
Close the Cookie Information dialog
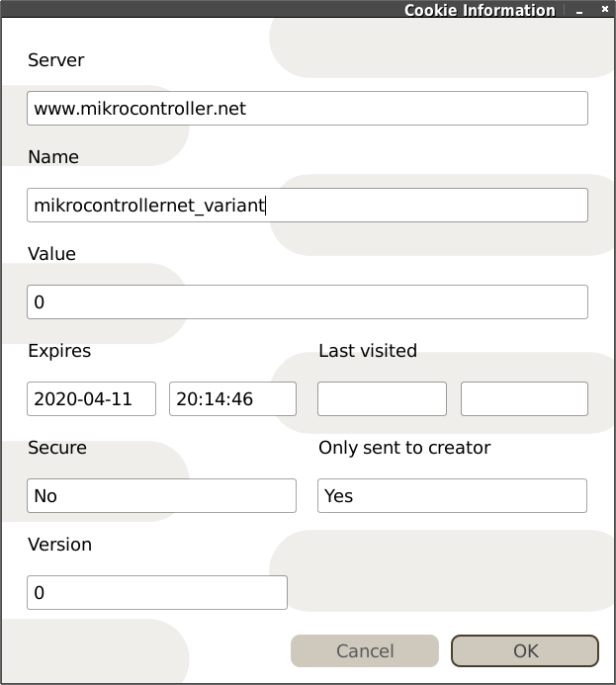point(605,9)
